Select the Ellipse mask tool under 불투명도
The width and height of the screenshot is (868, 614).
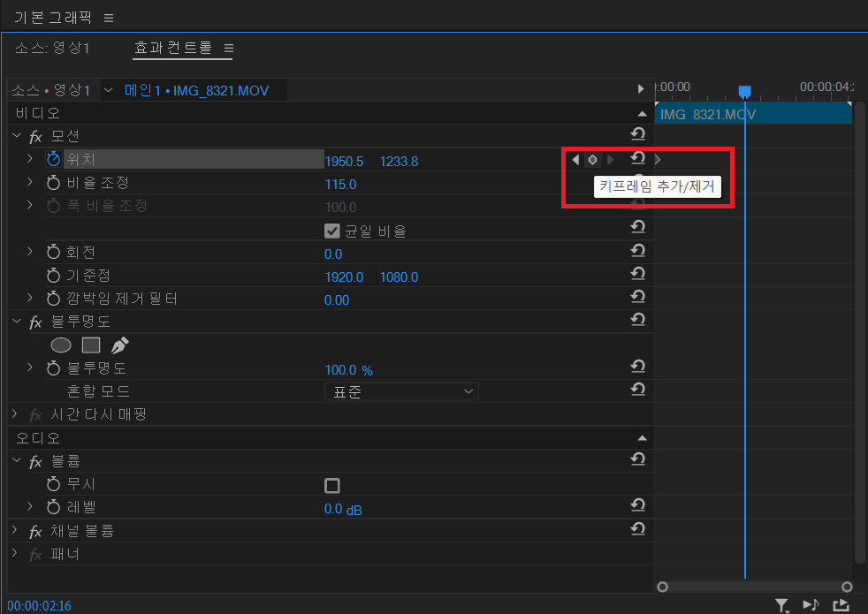[x=61, y=345]
